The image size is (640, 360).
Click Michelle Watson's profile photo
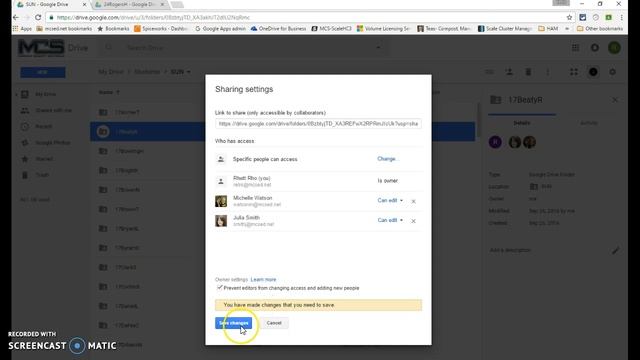point(221,201)
